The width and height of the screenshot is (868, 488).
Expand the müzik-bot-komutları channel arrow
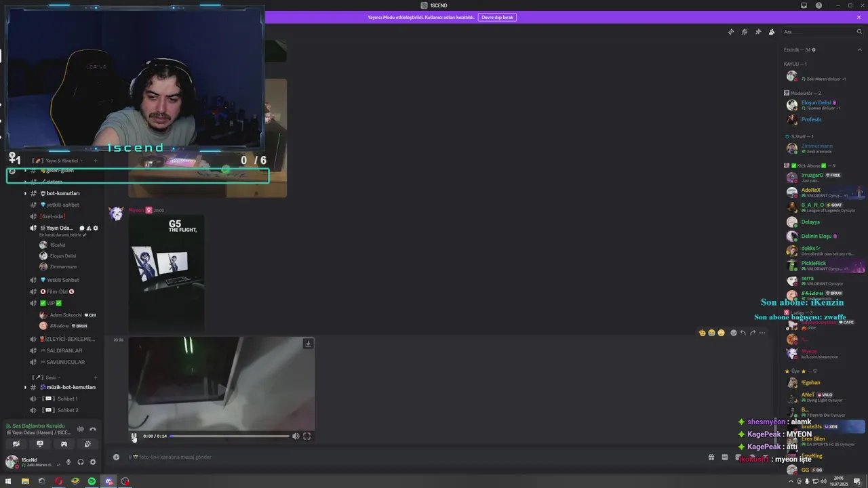25,387
